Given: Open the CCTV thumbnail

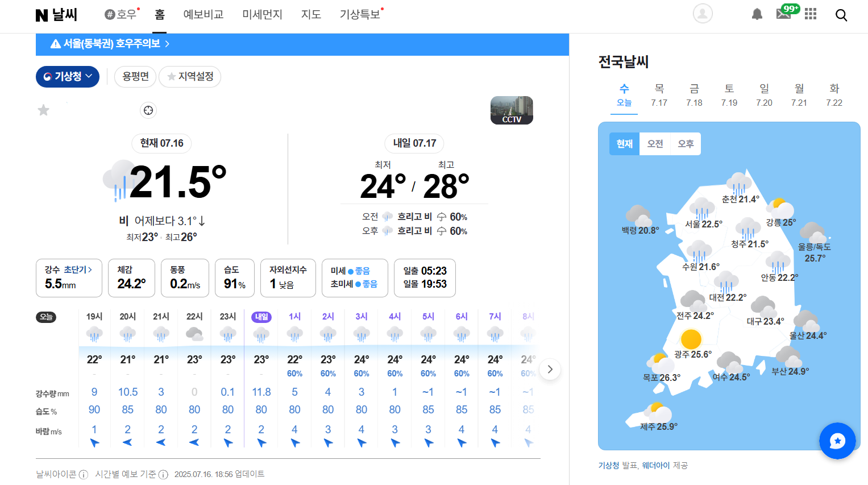Looking at the screenshot, I should click(x=511, y=110).
